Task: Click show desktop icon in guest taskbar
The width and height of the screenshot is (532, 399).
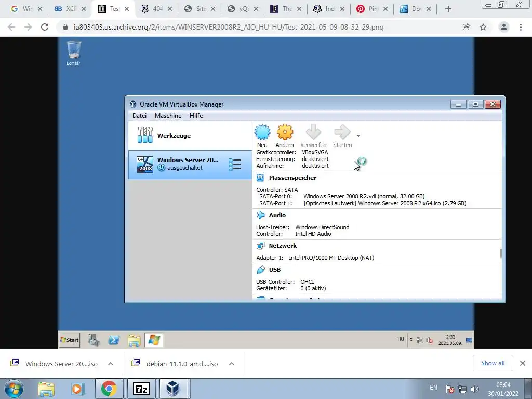Action: coord(469,340)
